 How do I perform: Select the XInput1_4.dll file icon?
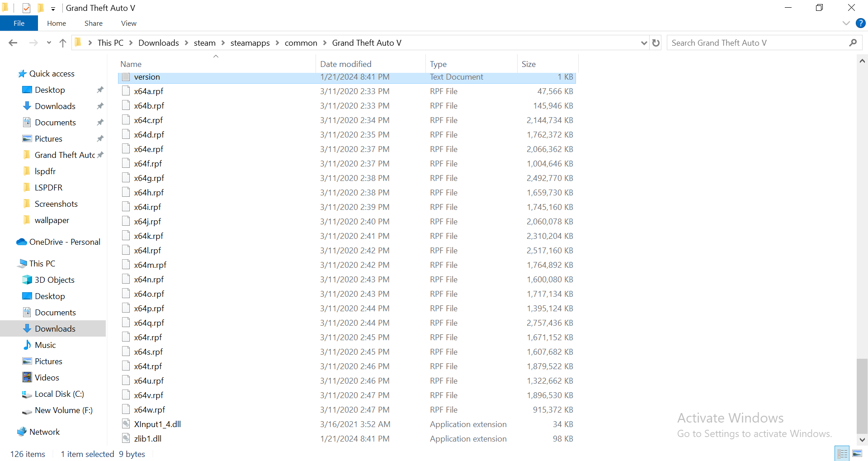[126, 424]
